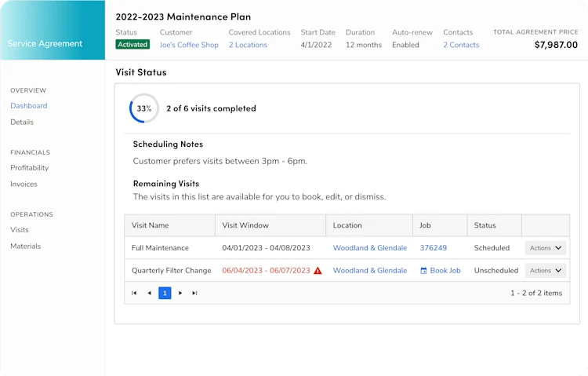Open Details in the sidebar

tap(22, 122)
